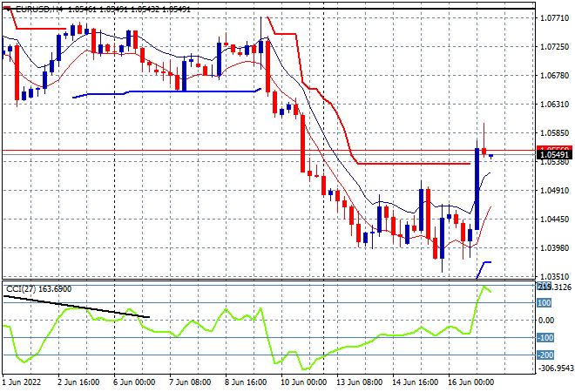The image size is (575, 392).
Task: Click the 10 Jun 00:00 time label
Action: coord(303,382)
